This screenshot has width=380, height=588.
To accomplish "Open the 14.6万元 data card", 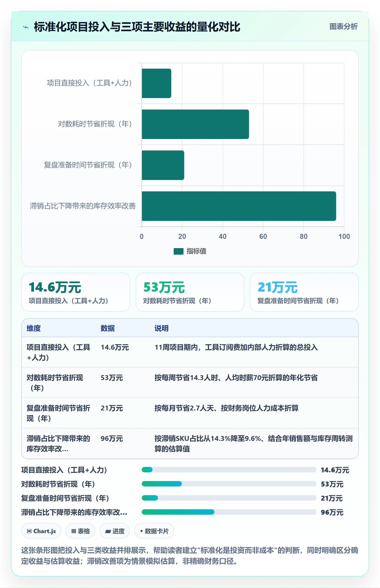I will click(76, 292).
